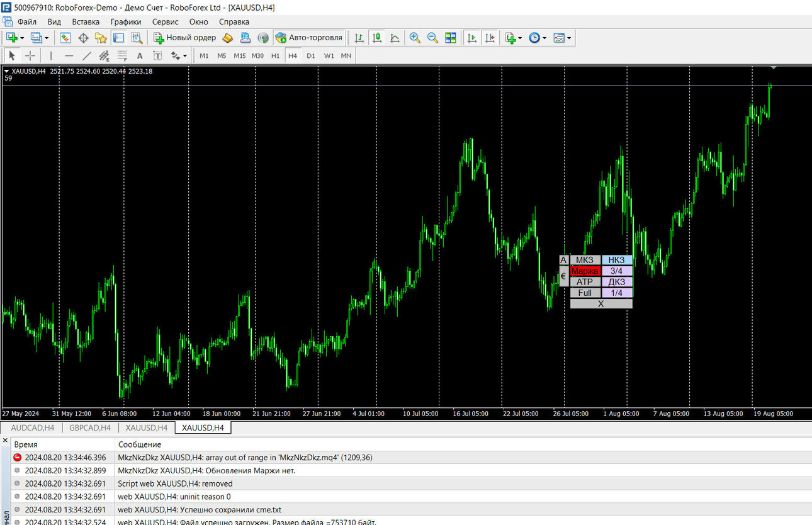Viewport: 812px width, 525px height.
Task: Expand the indicators dropdown arrow
Action: click(520, 38)
